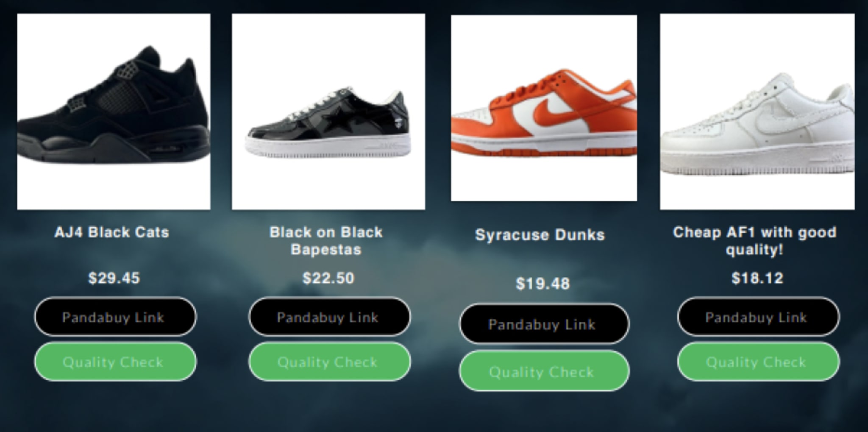Click the Syracuse Dunks title
This screenshot has width=868, height=432.
(540, 235)
